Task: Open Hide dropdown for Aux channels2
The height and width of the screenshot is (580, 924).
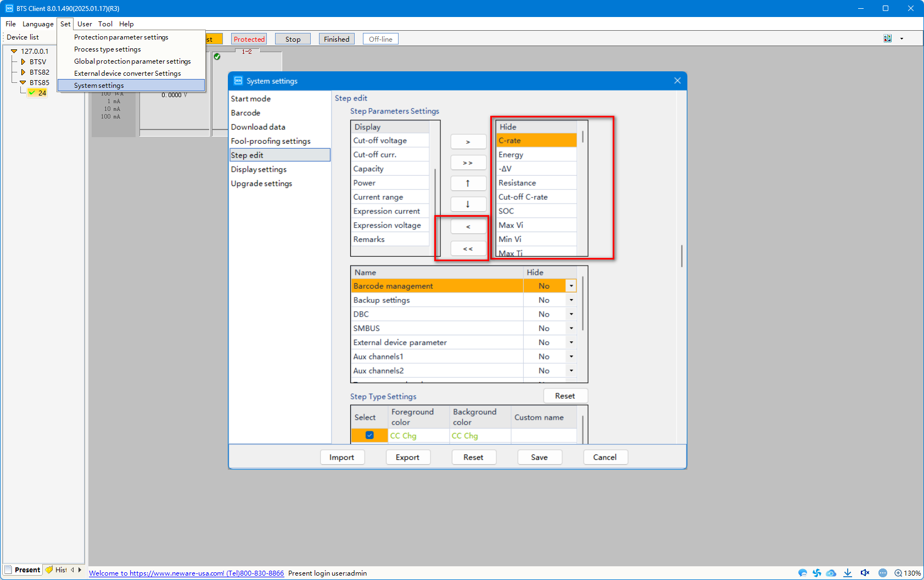Action: [571, 371]
